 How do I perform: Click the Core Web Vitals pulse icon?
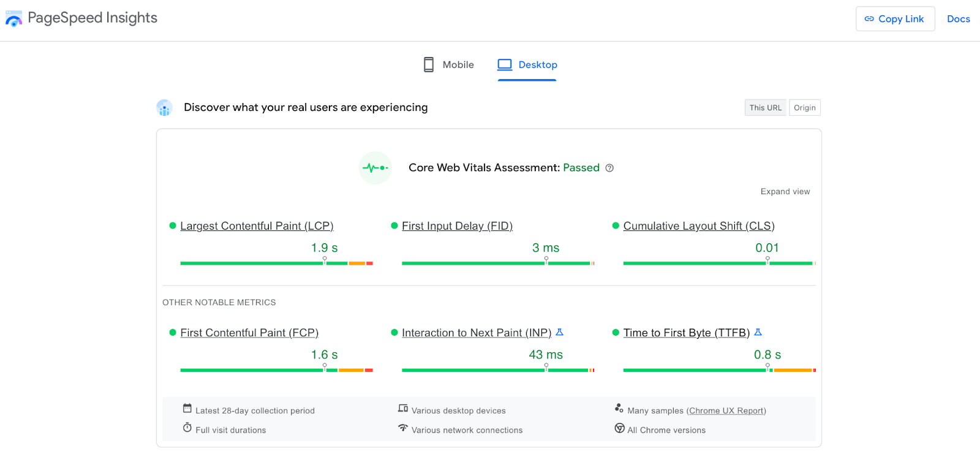coord(375,168)
